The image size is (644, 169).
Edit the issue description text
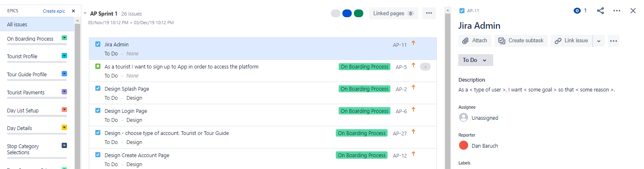(x=537, y=89)
